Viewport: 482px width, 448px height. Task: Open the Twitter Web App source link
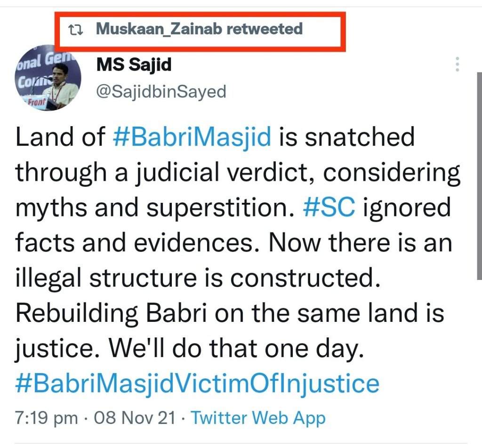pos(258,418)
